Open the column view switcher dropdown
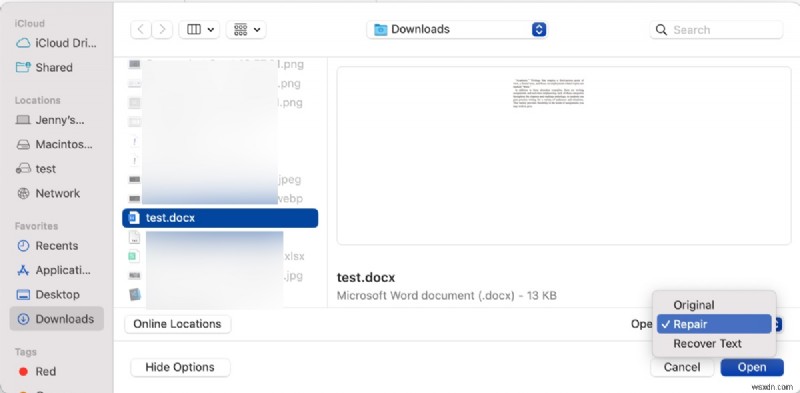800x393 pixels. click(x=199, y=30)
